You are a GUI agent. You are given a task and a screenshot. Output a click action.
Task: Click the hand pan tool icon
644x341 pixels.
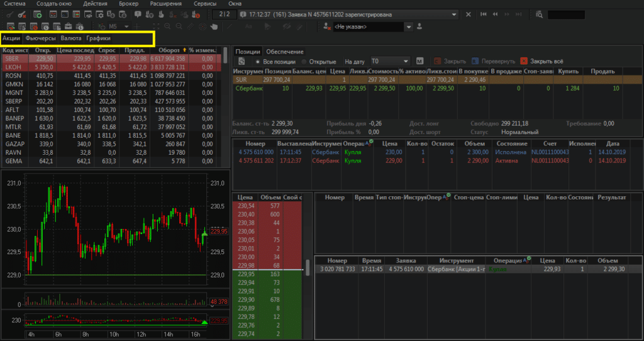click(x=214, y=26)
